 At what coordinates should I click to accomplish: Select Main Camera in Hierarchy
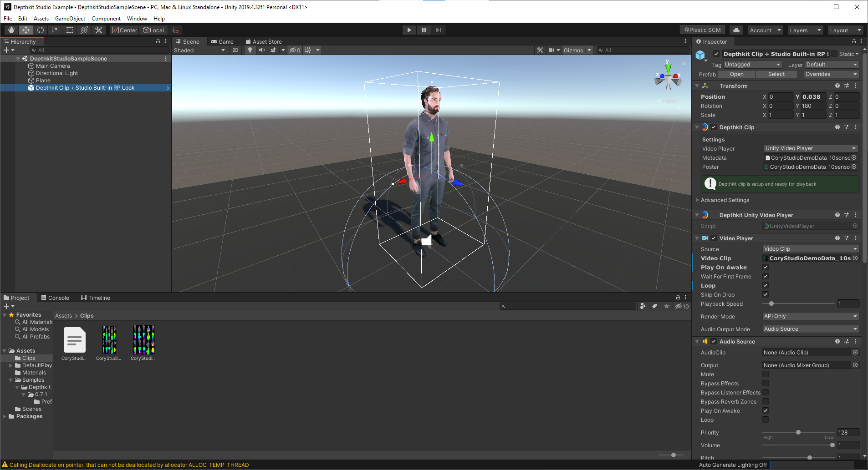[53, 66]
